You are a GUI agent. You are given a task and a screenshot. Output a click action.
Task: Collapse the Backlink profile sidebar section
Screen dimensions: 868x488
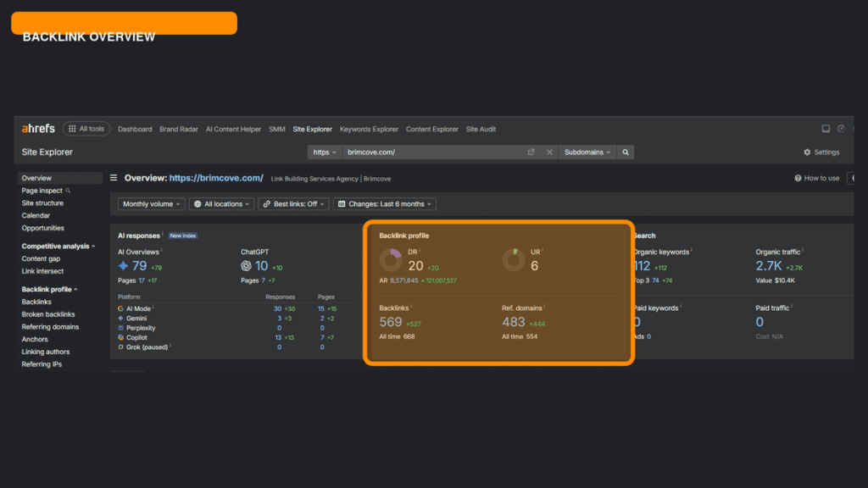49,290
